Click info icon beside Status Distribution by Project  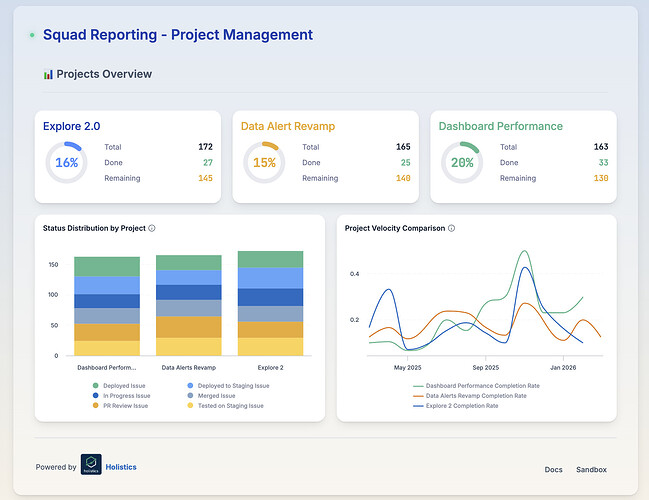(152, 228)
